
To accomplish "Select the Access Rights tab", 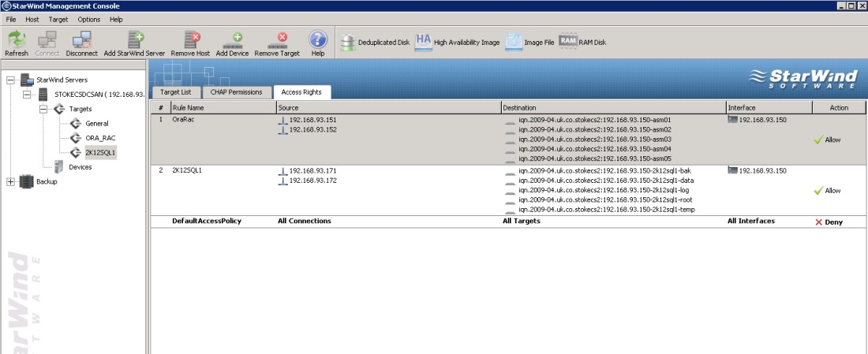I will [x=301, y=92].
